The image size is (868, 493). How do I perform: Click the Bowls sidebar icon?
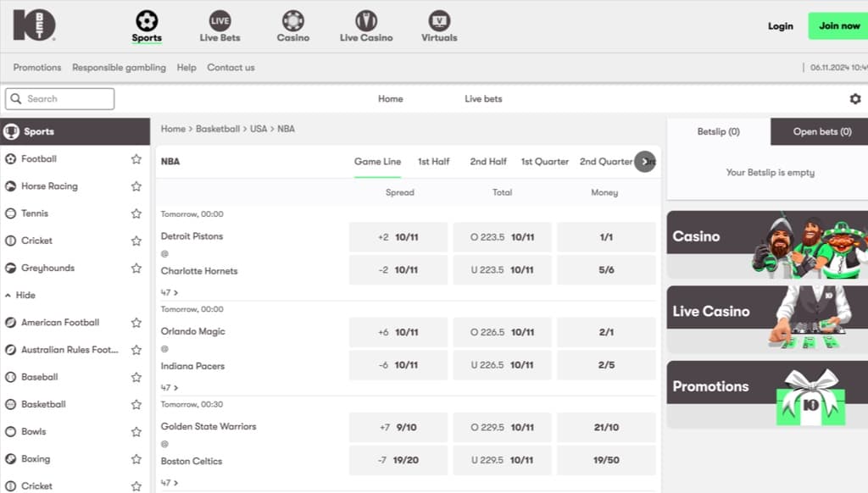(10, 431)
